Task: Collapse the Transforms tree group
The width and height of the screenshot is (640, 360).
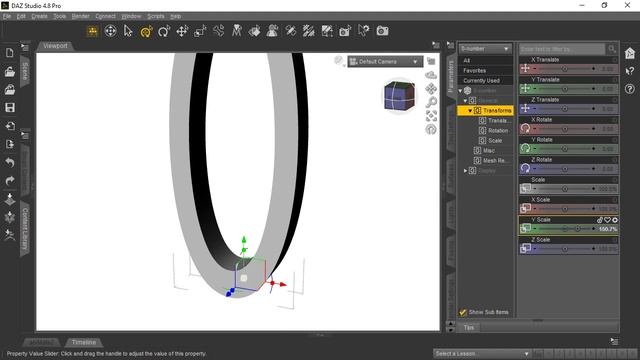Action: (470, 111)
